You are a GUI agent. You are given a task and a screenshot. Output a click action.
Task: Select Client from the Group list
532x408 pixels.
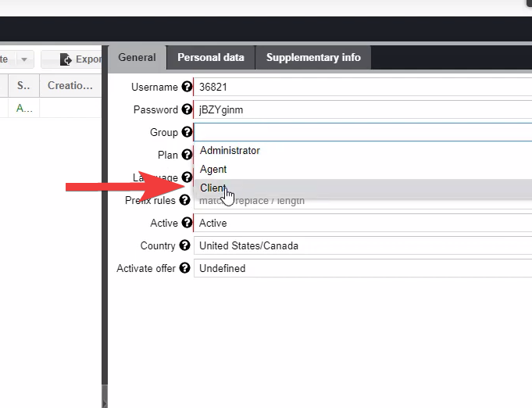pyautogui.click(x=362, y=188)
